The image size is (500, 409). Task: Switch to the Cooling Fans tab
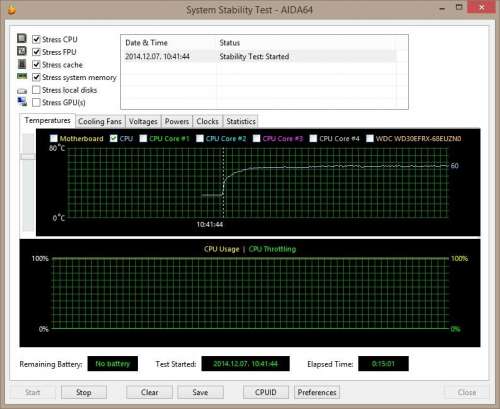click(x=100, y=121)
